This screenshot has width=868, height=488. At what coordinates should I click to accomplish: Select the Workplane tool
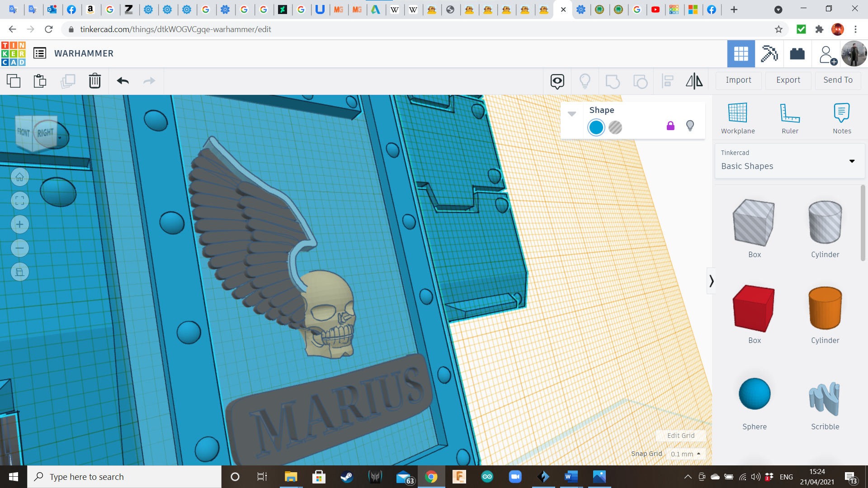(737, 118)
